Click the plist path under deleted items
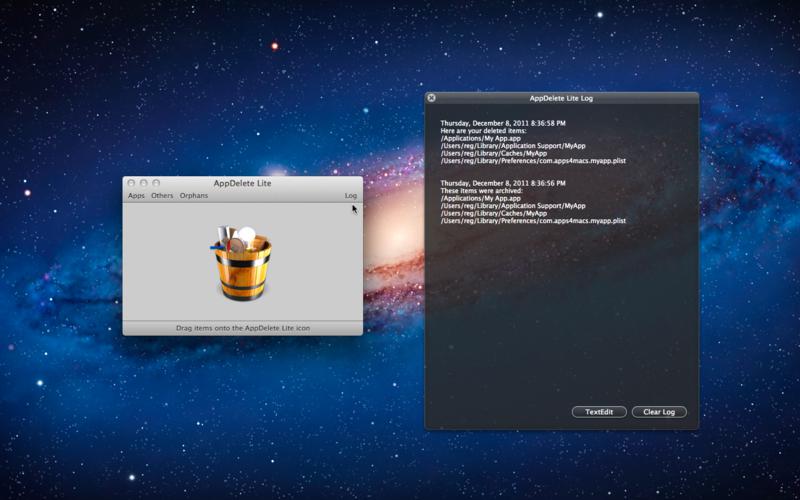The width and height of the screenshot is (800, 500). [533, 161]
